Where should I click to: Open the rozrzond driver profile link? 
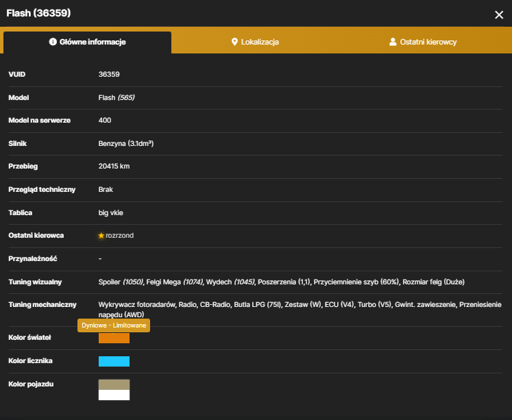pos(119,235)
